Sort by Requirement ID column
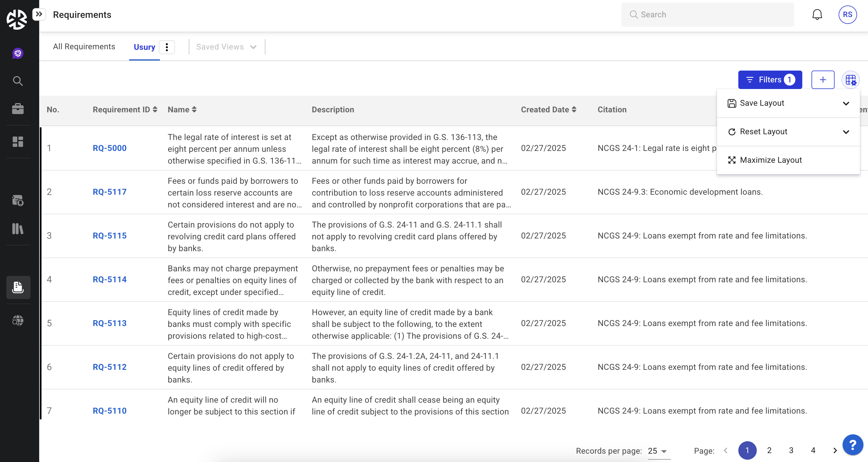868x462 pixels. [x=155, y=109]
